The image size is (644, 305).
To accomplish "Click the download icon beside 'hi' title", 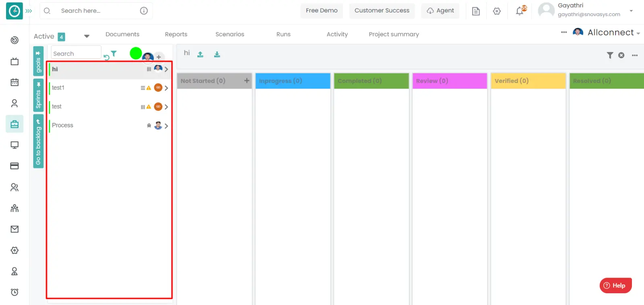I will click(x=217, y=54).
